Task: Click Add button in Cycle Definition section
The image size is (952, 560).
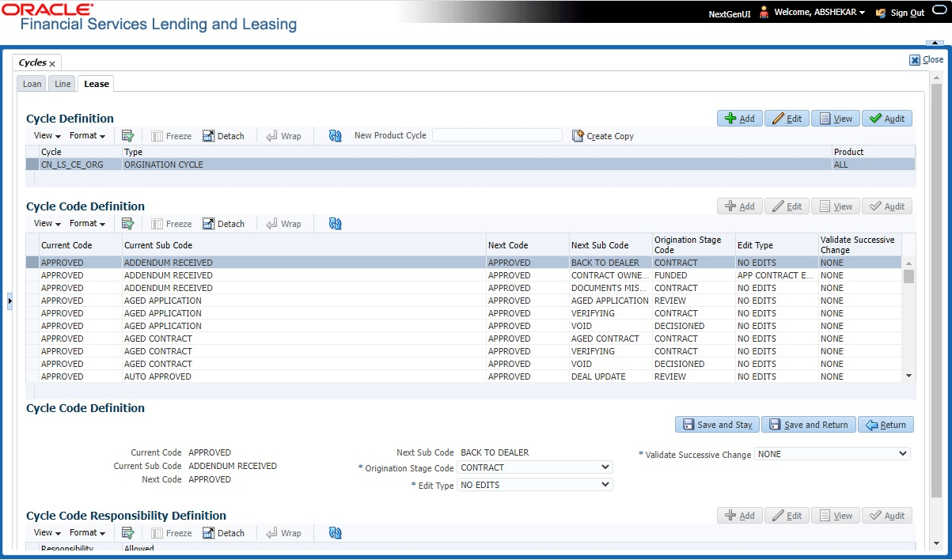Action: 739,119
